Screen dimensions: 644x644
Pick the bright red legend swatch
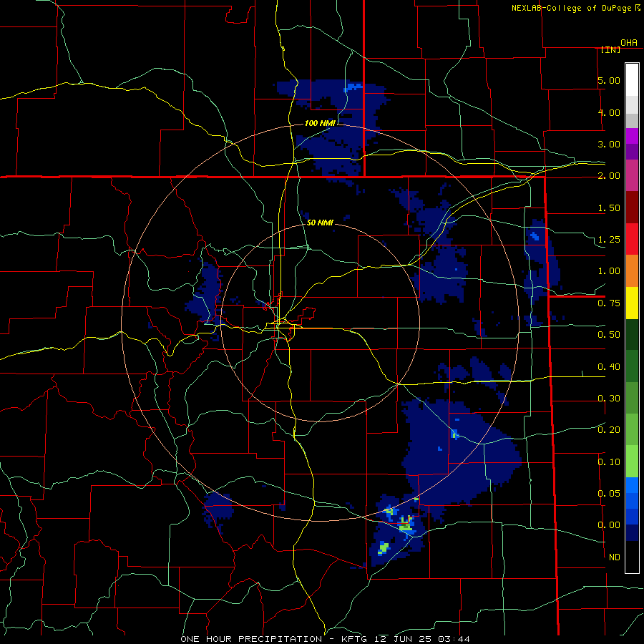[x=632, y=239]
